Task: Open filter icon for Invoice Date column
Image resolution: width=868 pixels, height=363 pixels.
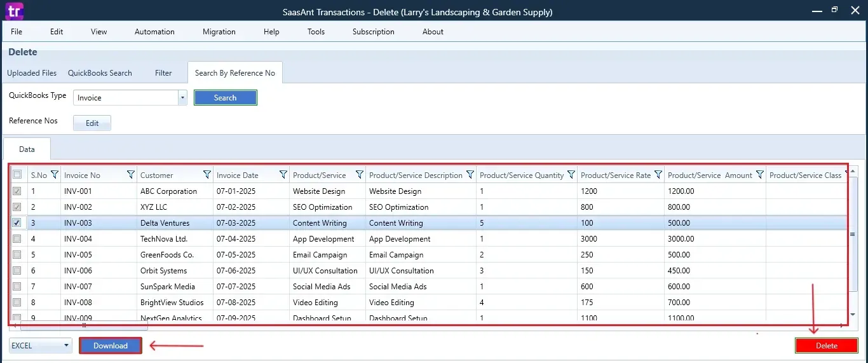Action: coord(283,175)
